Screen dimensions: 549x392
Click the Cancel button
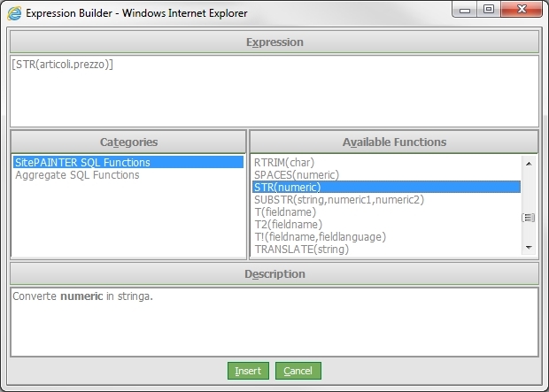point(298,371)
